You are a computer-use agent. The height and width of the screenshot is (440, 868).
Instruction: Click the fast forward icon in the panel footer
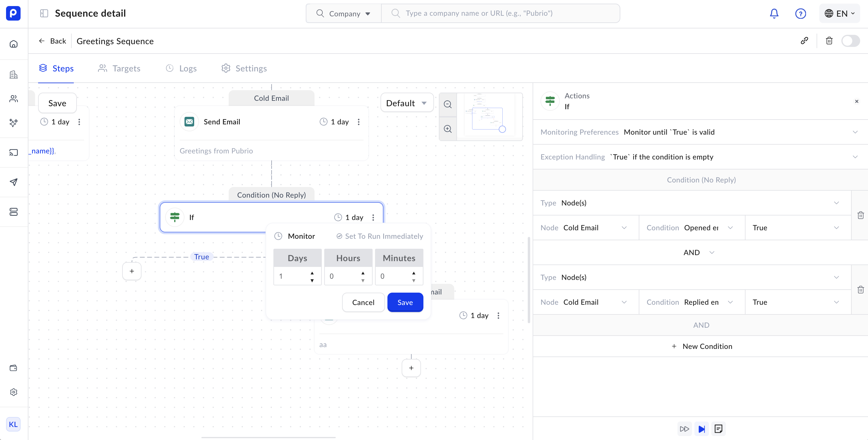[684, 429]
